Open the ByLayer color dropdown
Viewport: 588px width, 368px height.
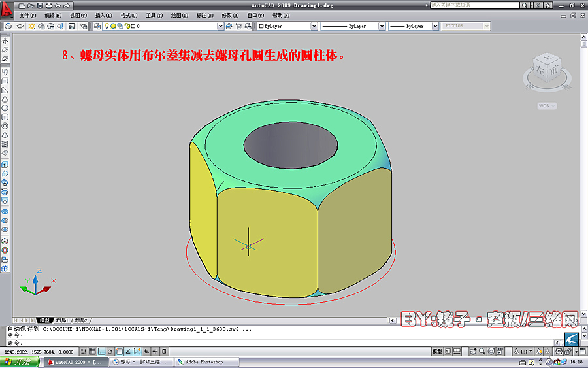pyautogui.click(x=314, y=26)
